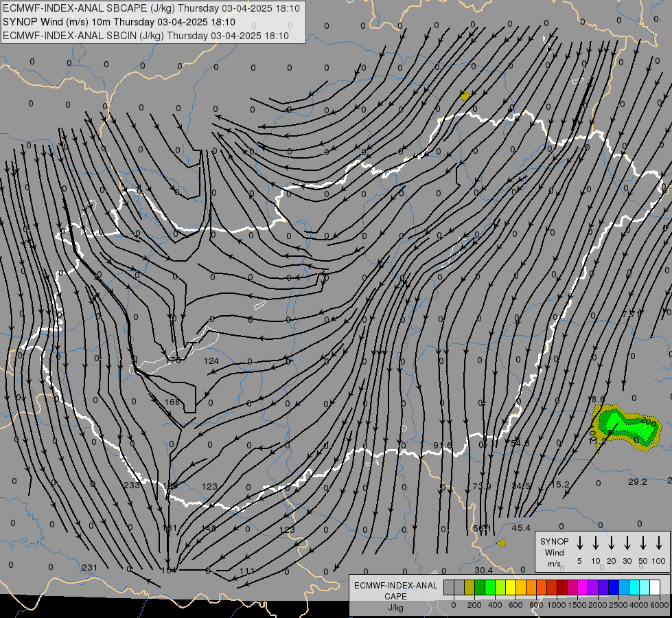
Task: Click map value 124
Action: pos(211,361)
